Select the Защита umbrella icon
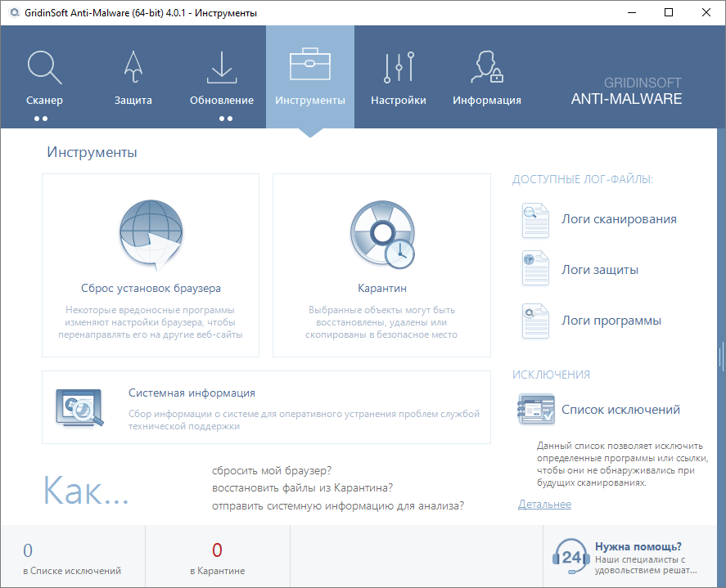Image resolution: width=726 pixels, height=588 pixels. point(133,66)
